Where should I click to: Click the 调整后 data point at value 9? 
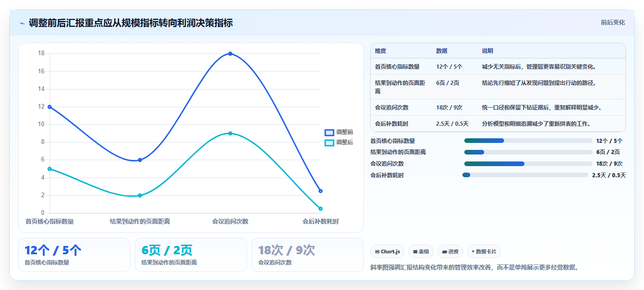230,134
